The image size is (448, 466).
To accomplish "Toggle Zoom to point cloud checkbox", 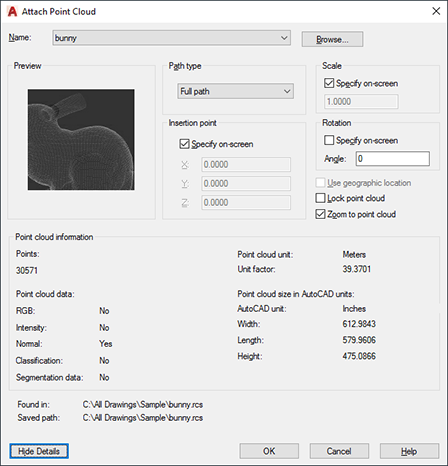I will coord(320,214).
